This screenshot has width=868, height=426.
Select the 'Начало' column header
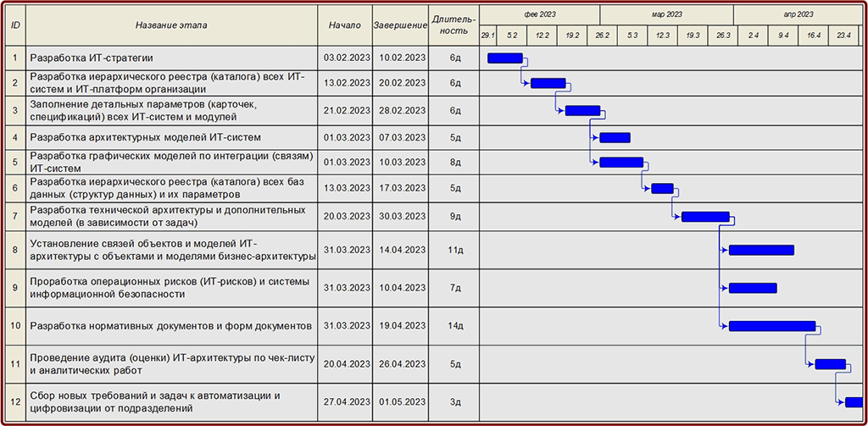click(x=345, y=25)
